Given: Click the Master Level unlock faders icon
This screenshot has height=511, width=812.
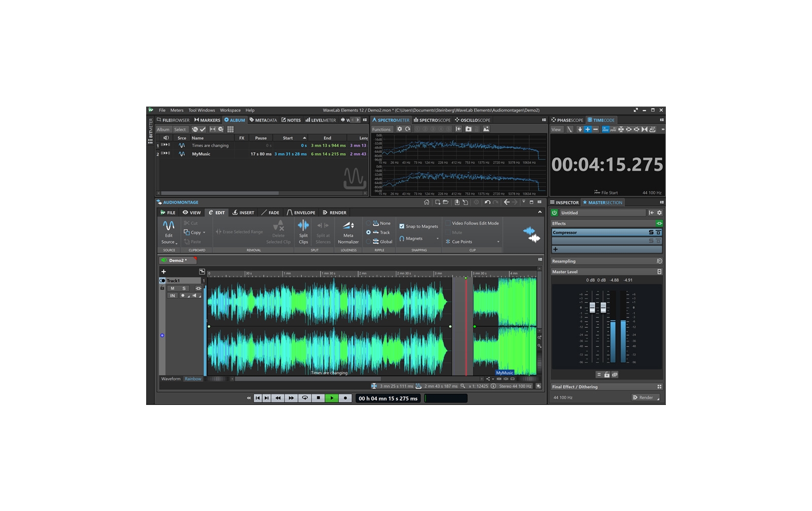Looking at the screenshot, I should point(606,374).
